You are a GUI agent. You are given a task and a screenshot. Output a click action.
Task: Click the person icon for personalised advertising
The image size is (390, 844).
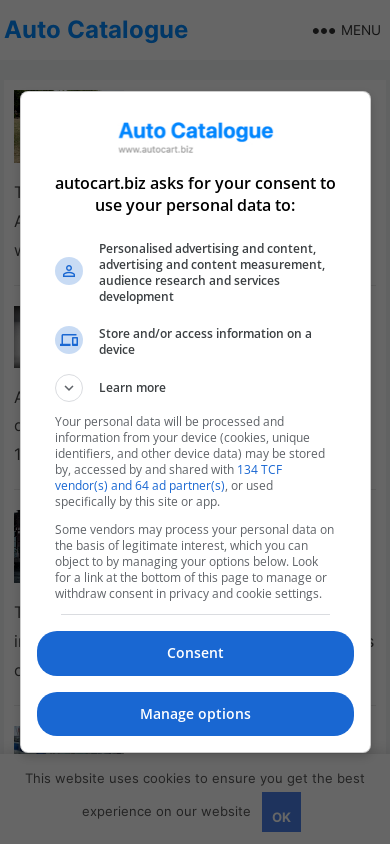click(69, 271)
